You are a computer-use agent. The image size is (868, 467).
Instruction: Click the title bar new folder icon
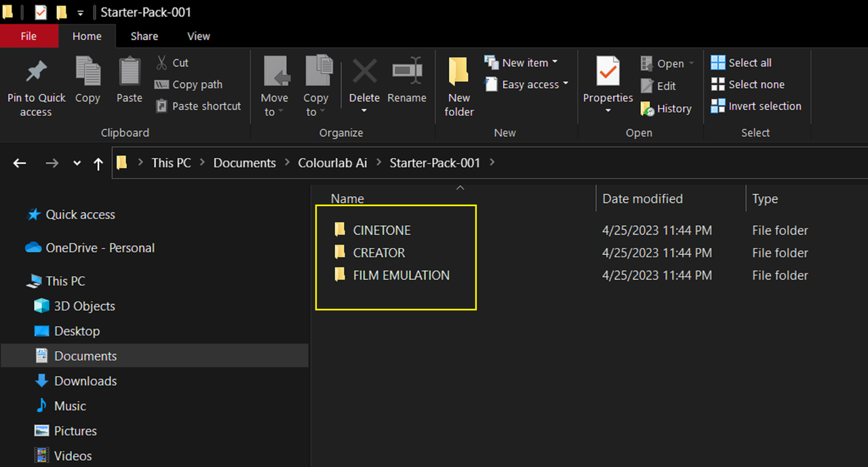[x=62, y=12]
